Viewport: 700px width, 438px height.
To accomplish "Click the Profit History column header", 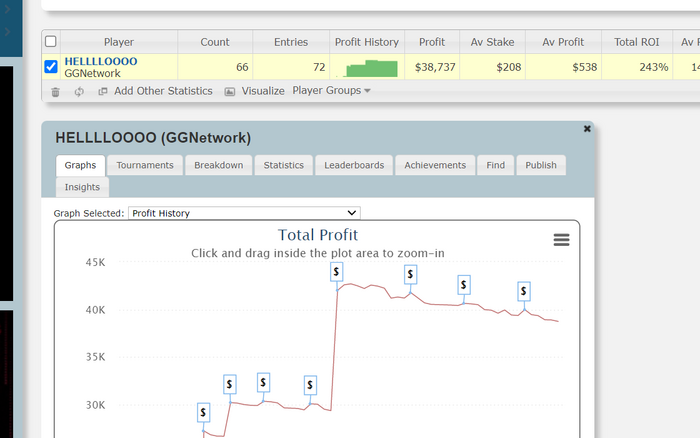I will click(x=367, y=42).
